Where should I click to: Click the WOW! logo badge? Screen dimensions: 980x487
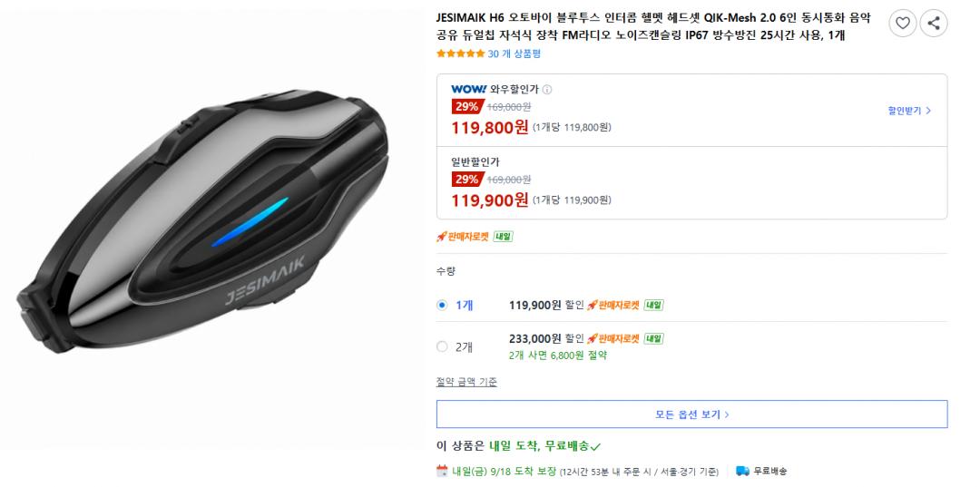click(469, 89)
